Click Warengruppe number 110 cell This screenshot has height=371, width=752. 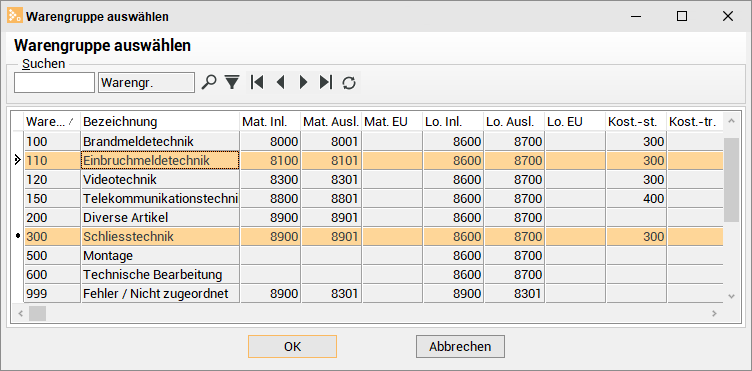[52, 160]
